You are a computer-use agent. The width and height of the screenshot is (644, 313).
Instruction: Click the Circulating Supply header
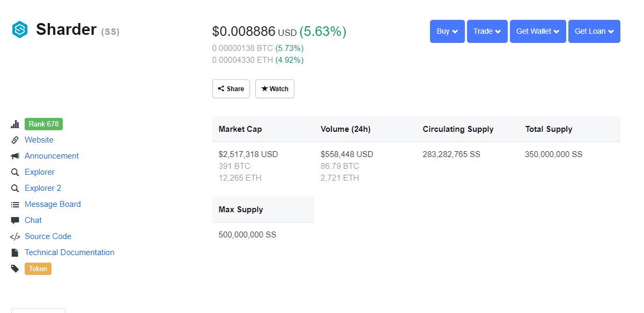[458, 129]
